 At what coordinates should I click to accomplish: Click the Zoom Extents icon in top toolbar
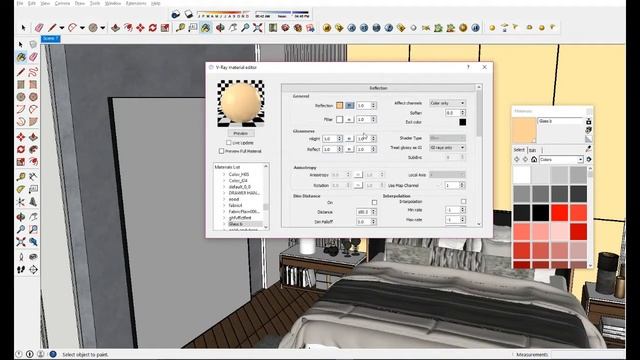[258, 28]
